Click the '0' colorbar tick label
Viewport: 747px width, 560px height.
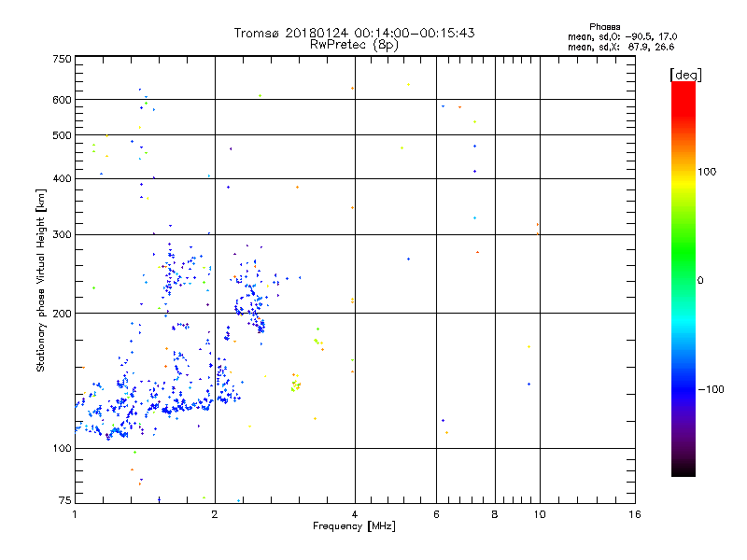(700, 281)
